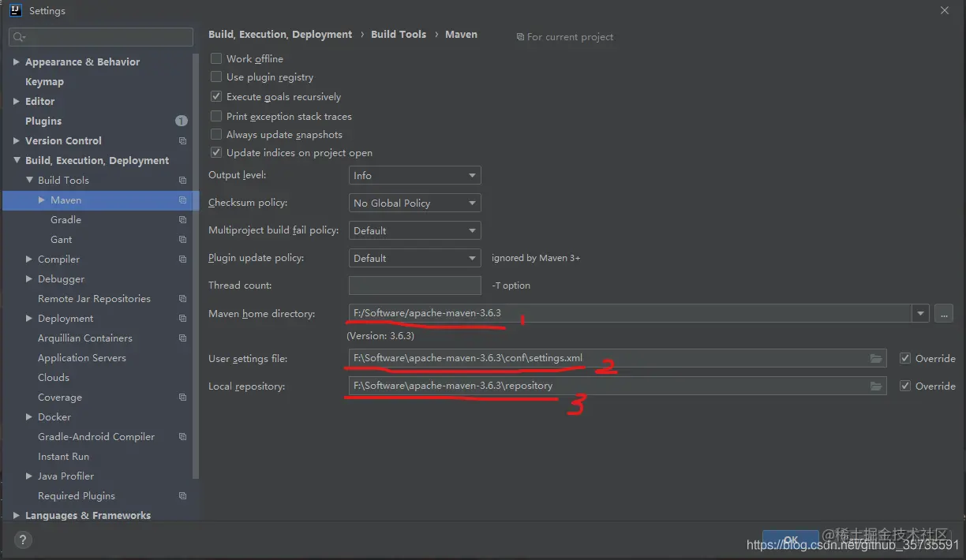Click the project-level icon beside Maven tree row
The width and height of the screenshot is (966, 560).
[x=183, y=200]
